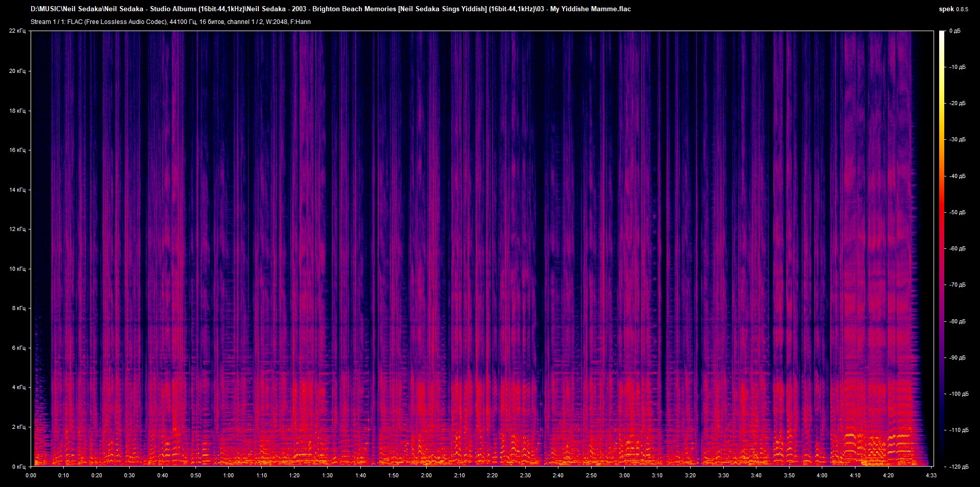980x487 pixels.
Task: Click the 'spek 0.8.5' version label
Action: coord(953,9)
